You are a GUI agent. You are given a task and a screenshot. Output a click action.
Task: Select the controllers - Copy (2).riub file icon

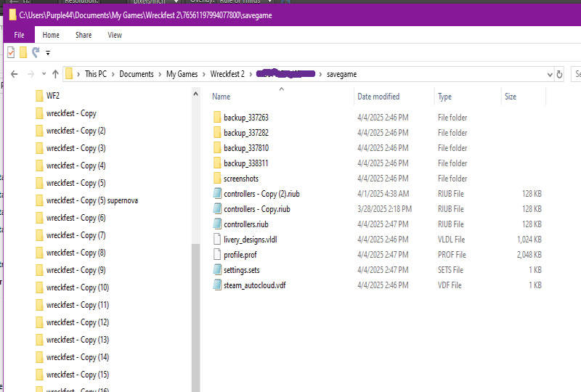coord(217,193)
